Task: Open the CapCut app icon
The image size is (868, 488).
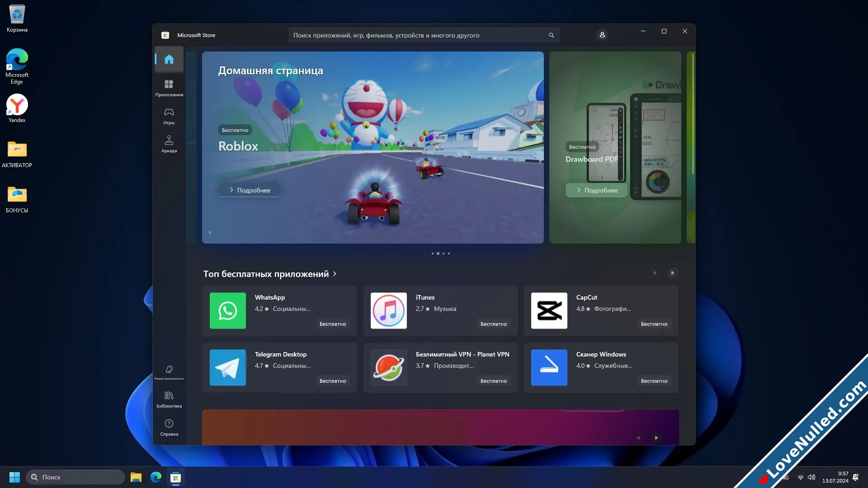Action: coord(549,310)
